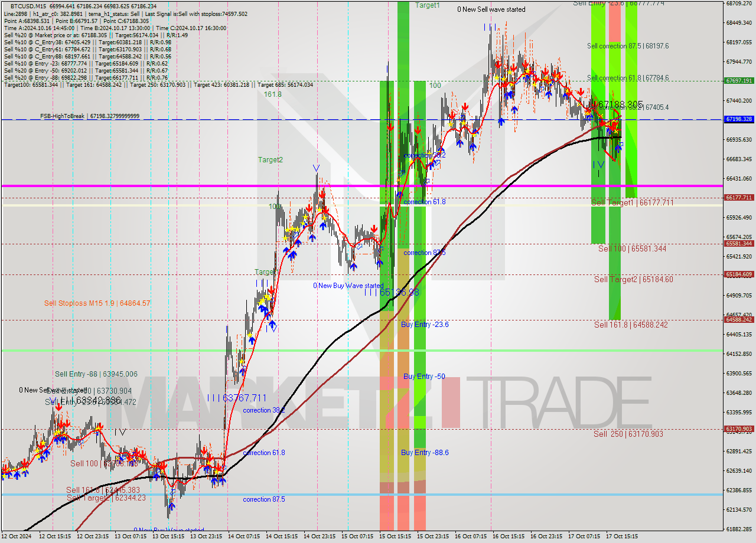Click the blue 67198.328 price tag on axis
Viewport: 756px width, 543px height.
(x=739, y=119)
